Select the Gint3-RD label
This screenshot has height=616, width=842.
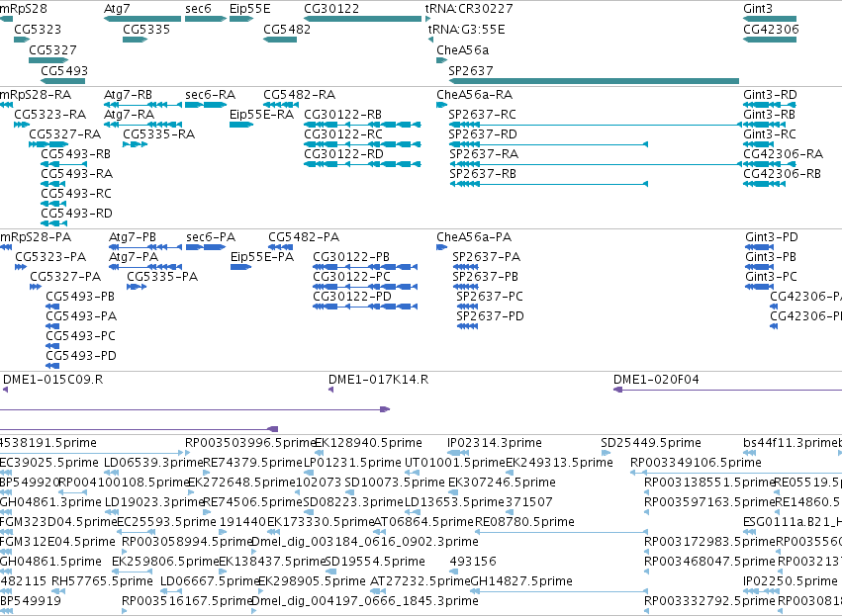pos(770,95)
